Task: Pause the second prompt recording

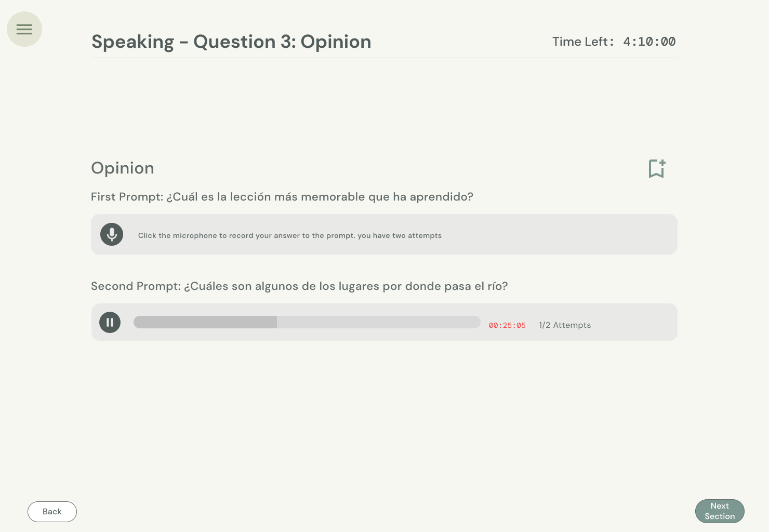Action: (110, 322)
